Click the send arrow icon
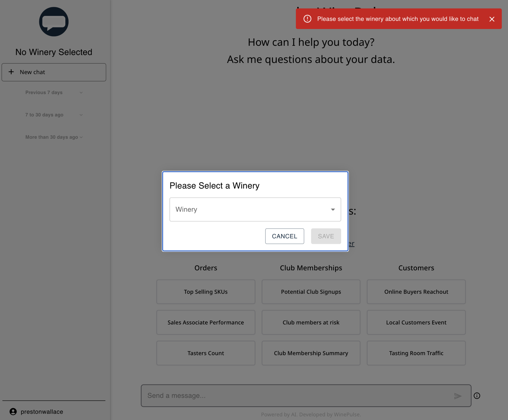 click(x=458, y=396)
